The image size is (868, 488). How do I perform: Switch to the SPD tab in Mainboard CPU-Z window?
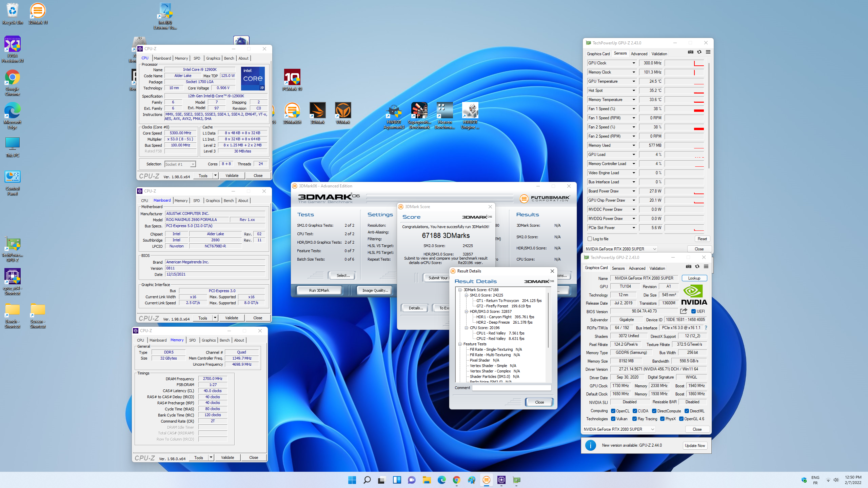tap(196, 201)
